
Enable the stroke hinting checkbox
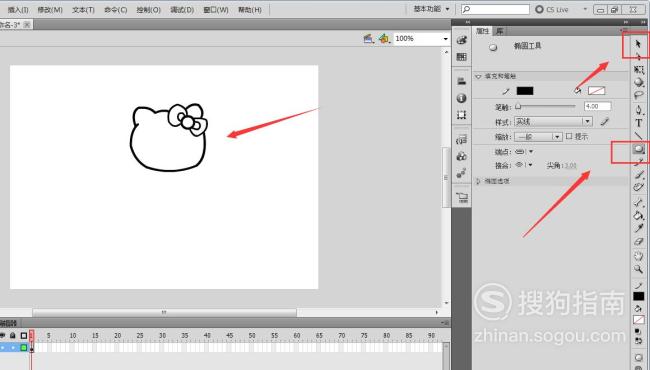(569, 136)
